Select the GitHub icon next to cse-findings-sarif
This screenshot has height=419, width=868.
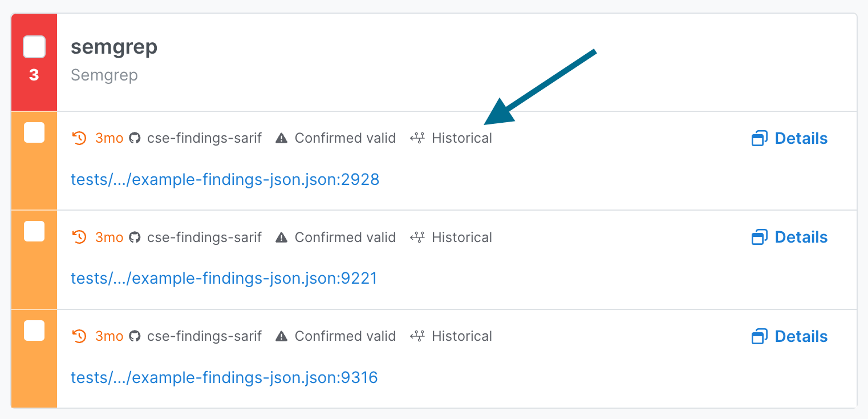pyautogui.click(x=135, y=138)
